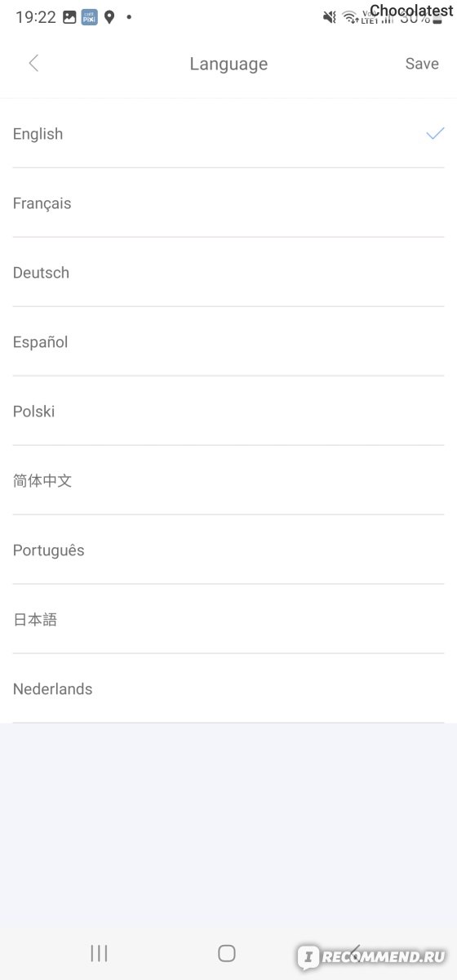Tap the clock showing 19:22

point(35,17)
